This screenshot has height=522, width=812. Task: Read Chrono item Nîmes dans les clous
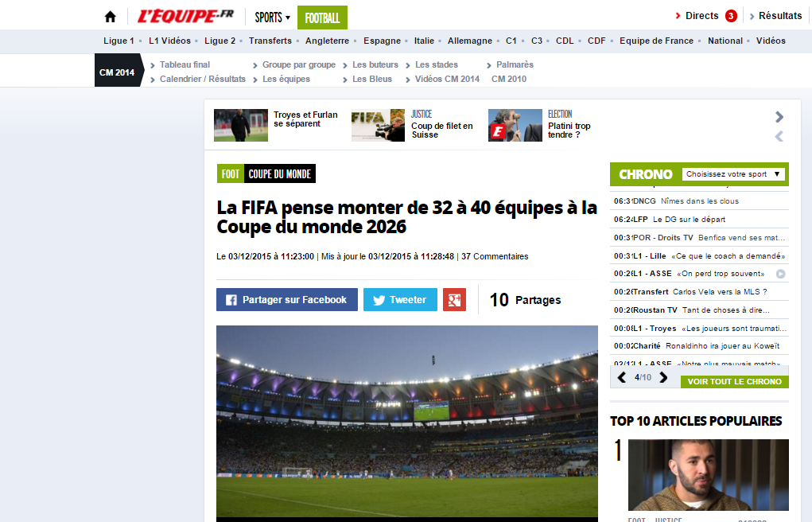(x=700, y=201)
